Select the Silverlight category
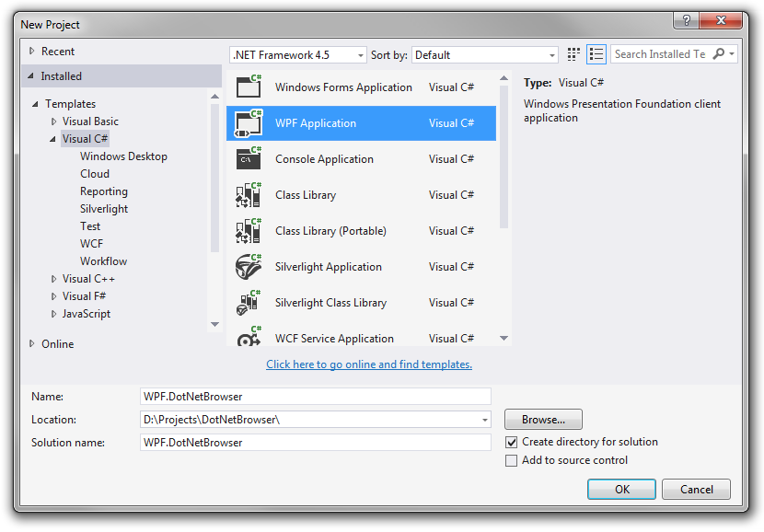Viewport: 764px width, 532px height. click(104, 209)
